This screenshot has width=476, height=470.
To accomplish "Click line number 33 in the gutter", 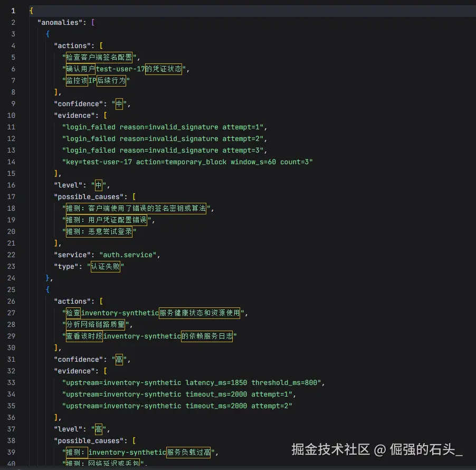I will [11, 383].
